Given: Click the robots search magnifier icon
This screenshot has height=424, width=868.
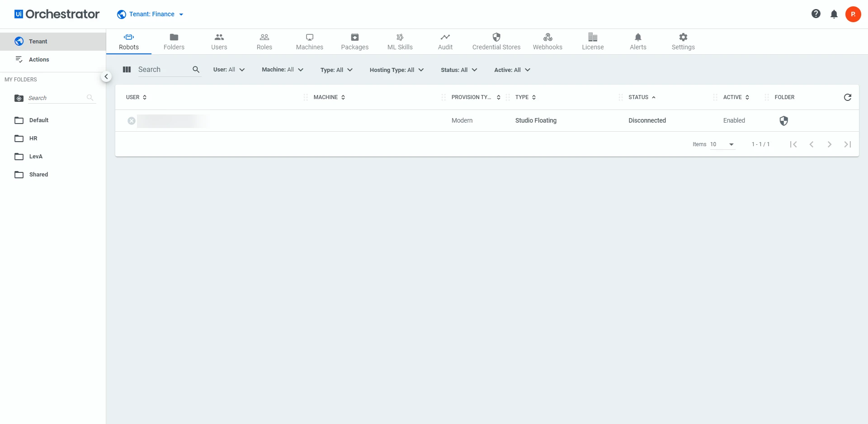Looking at the screenshot, I should tap(196, 70).
